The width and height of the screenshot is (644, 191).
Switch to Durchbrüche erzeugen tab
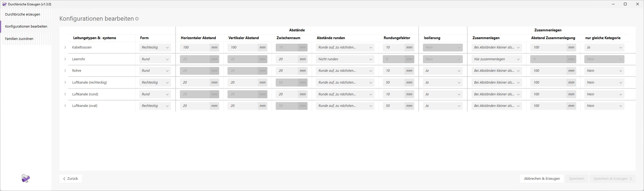pyautogui.click(x=23, y=14)
